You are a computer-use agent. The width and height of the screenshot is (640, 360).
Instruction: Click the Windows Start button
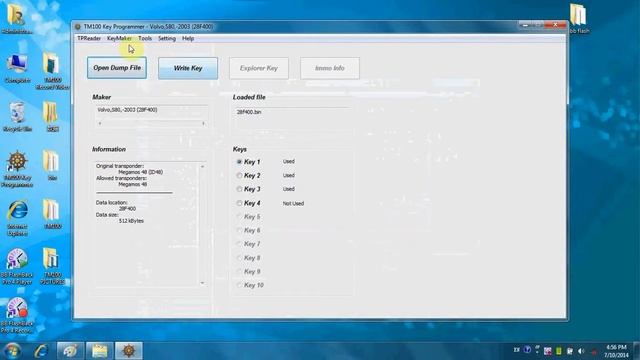12,351
